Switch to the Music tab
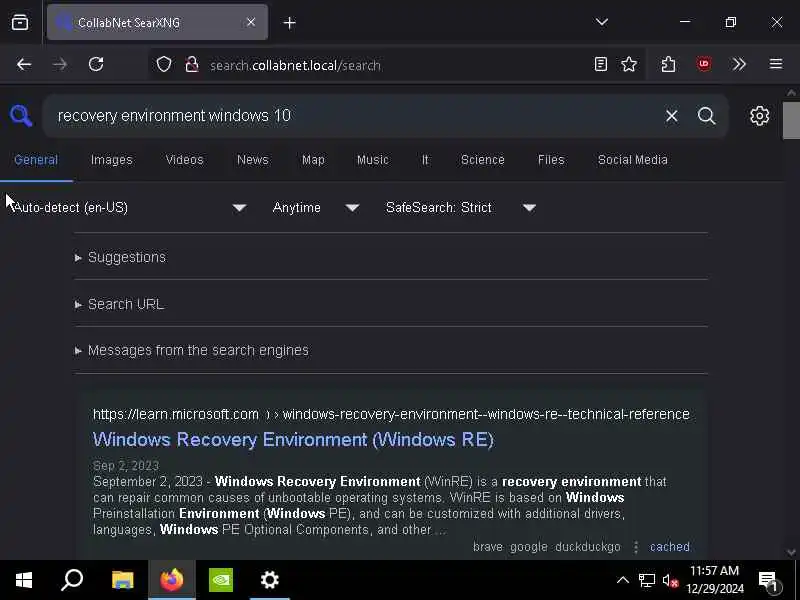 (x=373, y=160)
